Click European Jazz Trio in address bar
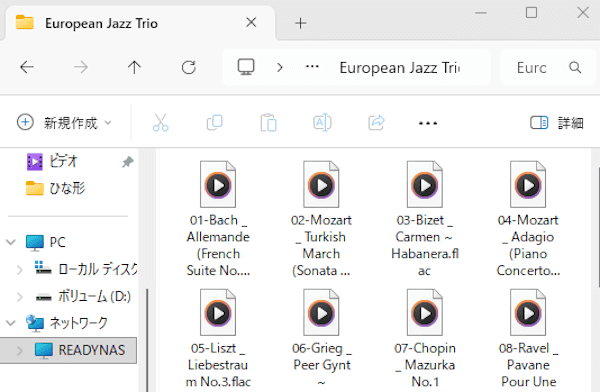 [x=400, y=68]
